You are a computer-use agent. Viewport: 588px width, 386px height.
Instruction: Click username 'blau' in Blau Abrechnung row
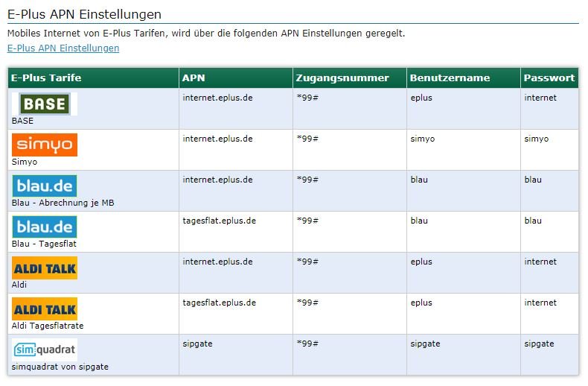419,180
